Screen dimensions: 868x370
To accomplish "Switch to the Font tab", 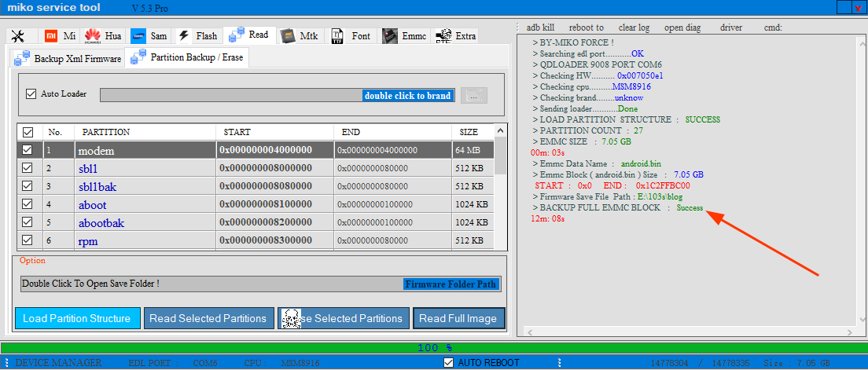I will tap(351, 36).
